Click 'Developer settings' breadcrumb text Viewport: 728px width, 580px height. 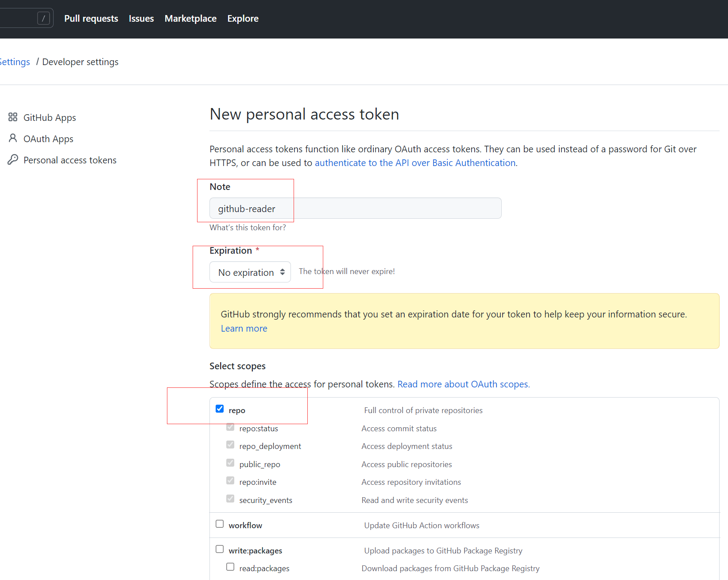tap(80, 62)
